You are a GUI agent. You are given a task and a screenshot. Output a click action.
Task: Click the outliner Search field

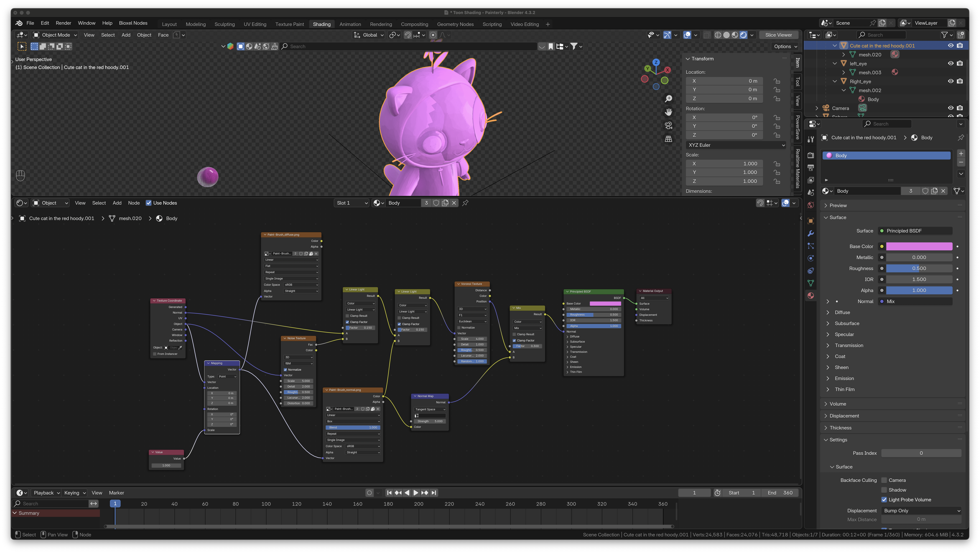click(x=881, y=35)
